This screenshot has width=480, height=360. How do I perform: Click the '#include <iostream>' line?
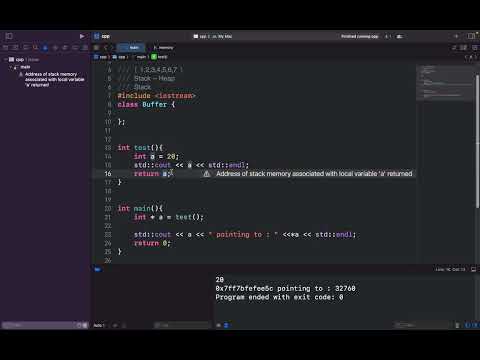156,96
